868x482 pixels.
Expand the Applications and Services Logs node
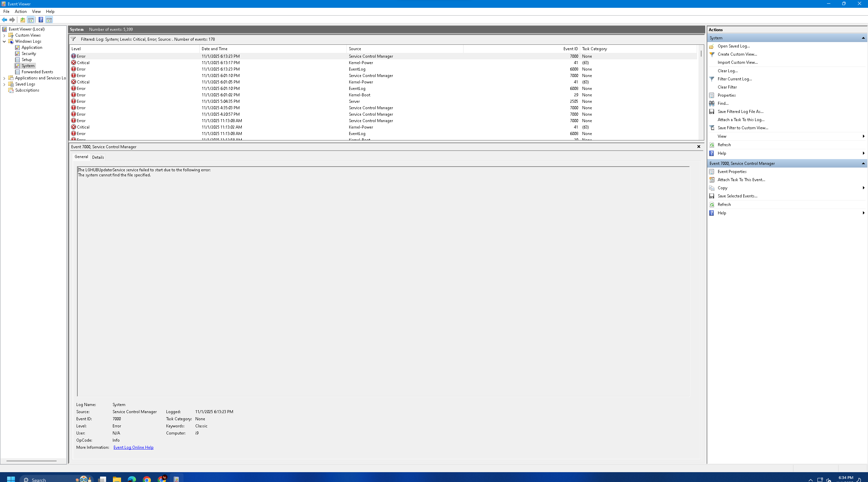(x=4, y=78)
